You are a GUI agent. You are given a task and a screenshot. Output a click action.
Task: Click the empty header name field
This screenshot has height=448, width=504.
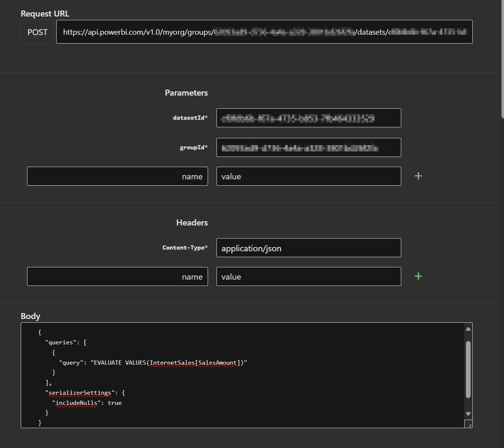click(x=117, y=276)
